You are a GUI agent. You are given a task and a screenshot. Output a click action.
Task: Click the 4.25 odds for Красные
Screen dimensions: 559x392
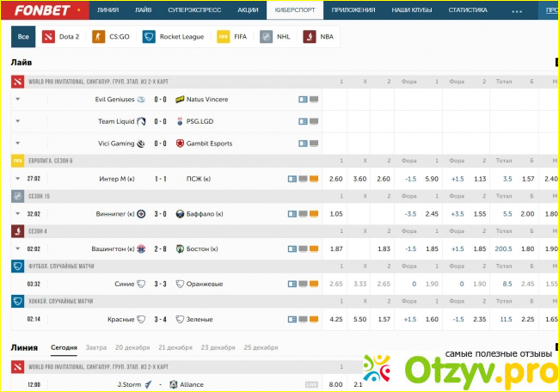[336, 319]
